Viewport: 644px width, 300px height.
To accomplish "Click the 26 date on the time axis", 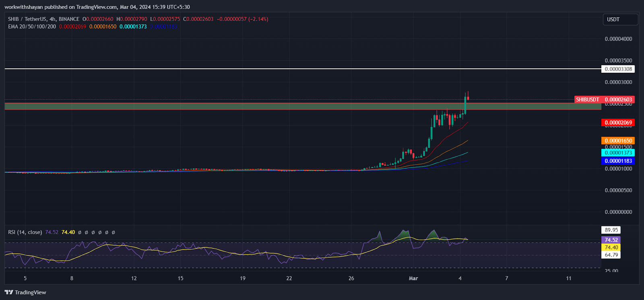I will tap(351, 278).
